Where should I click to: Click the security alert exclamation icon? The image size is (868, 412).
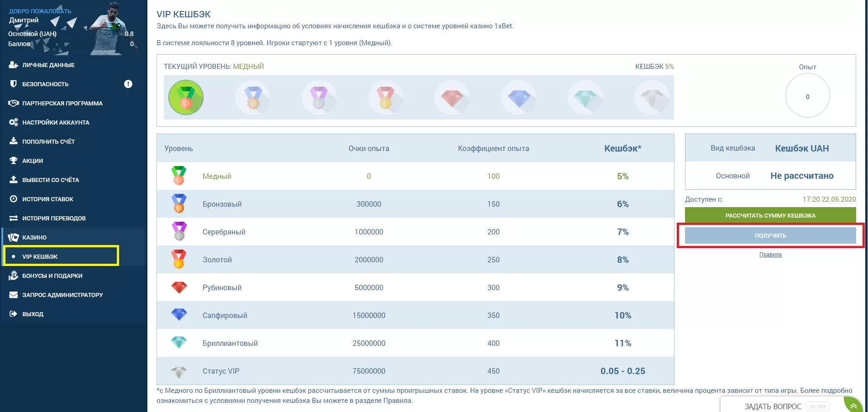(x=128, y=84)
